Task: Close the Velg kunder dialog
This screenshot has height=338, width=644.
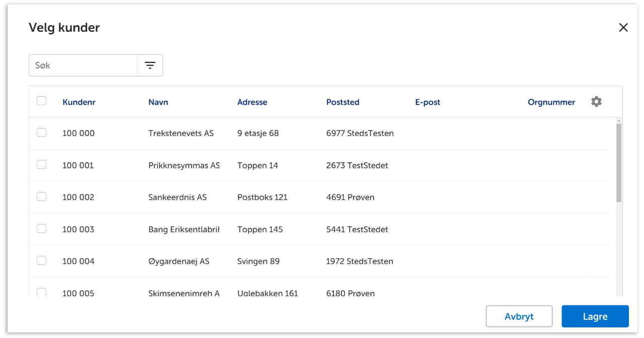Action: (x=623, y=28)
